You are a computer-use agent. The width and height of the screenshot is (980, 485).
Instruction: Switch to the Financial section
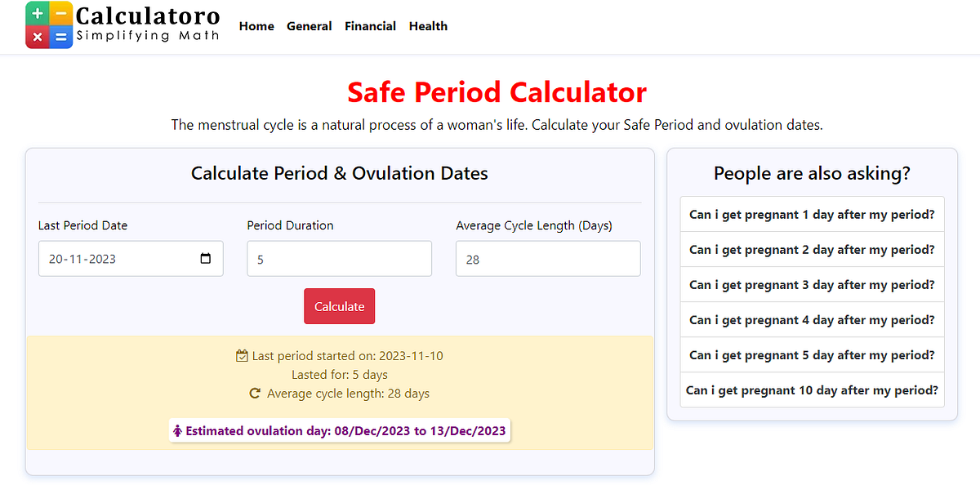[370, 26]
